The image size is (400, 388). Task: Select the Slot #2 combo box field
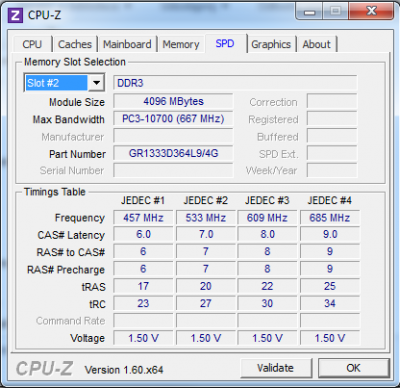click(64, 83)
